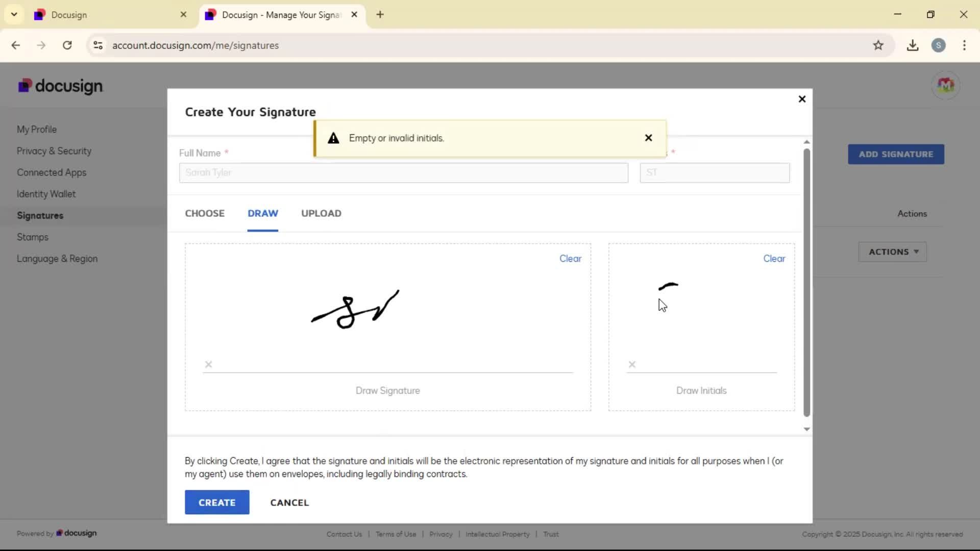Go forward in browser history
980x551 pixels.
click(x=41, y=45)
